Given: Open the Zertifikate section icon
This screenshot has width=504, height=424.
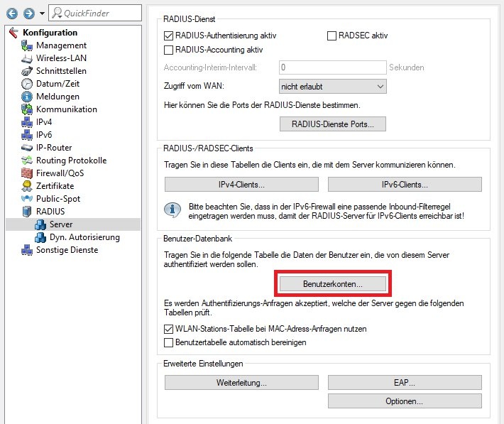Looking at the screenshot, I should 27,186.
